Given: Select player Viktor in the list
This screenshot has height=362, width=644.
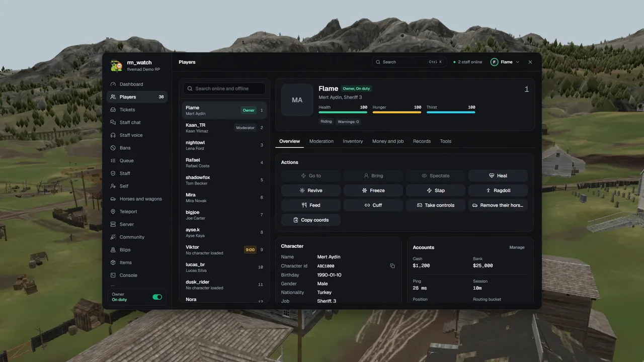Looking at the screenshot, I should click(224, 250).
